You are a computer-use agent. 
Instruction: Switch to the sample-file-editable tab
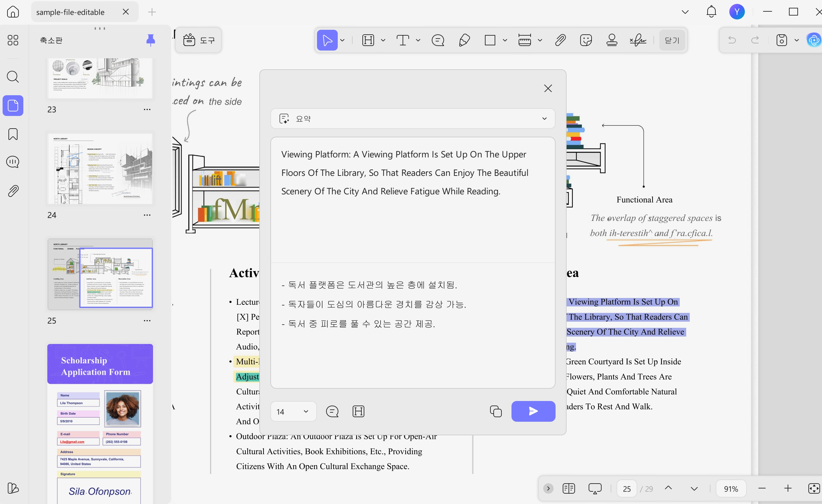coord(70,12)
